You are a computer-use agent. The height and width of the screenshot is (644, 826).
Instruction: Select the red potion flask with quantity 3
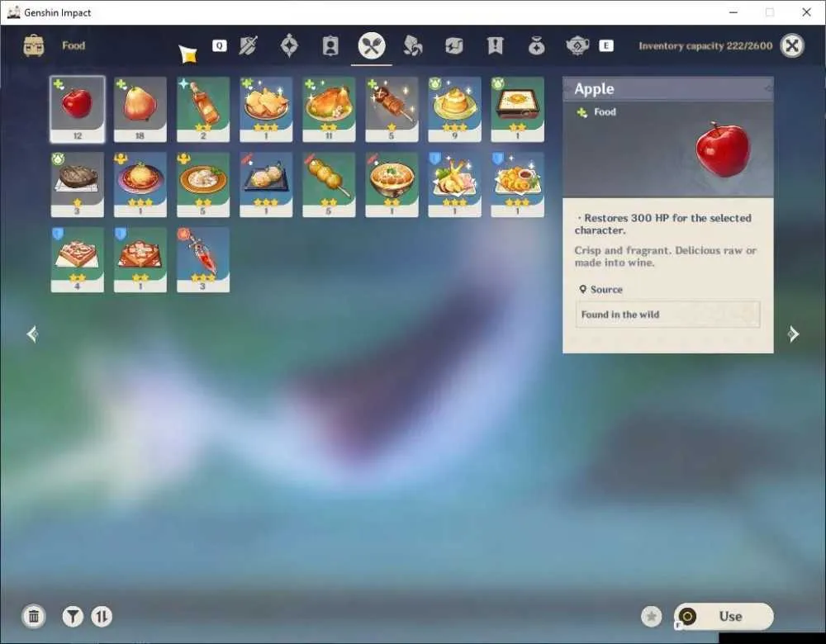click(203, 259)
